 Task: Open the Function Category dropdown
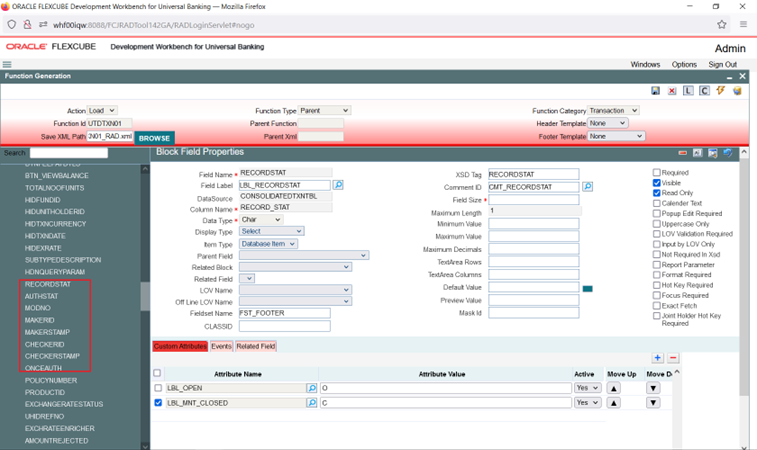pos(613,111)
